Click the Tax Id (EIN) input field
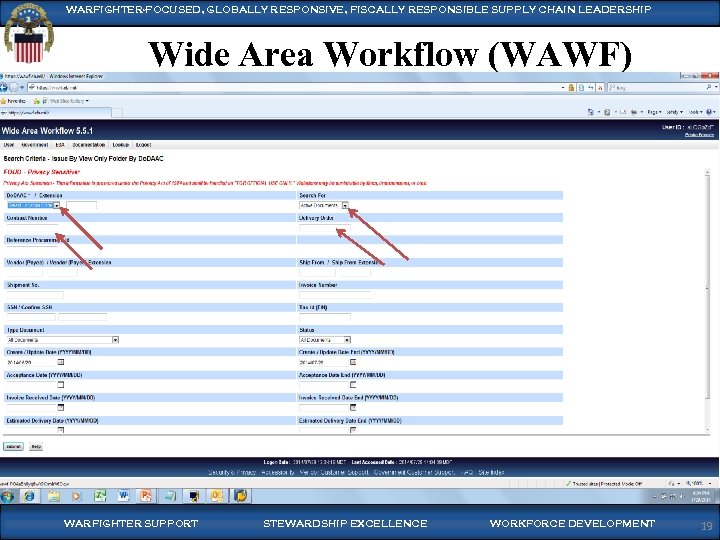The image size is (720, 540). [x=325, y=317]
